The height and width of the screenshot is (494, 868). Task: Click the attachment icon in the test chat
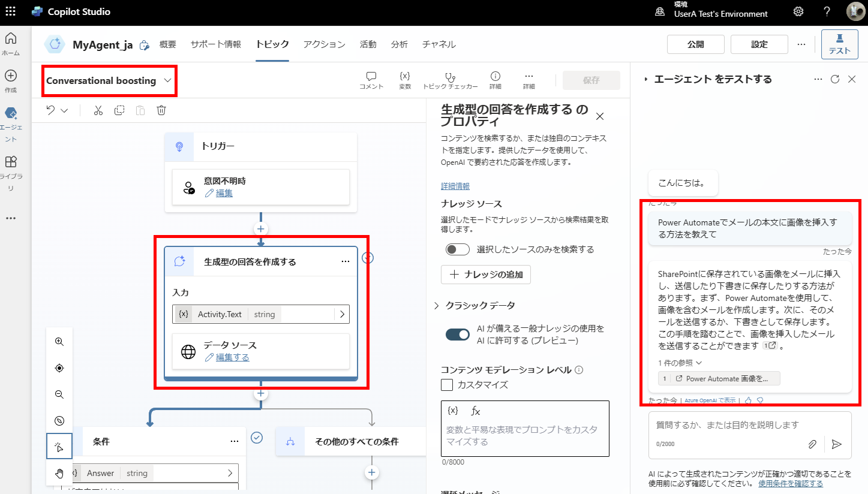pos(812,444)
